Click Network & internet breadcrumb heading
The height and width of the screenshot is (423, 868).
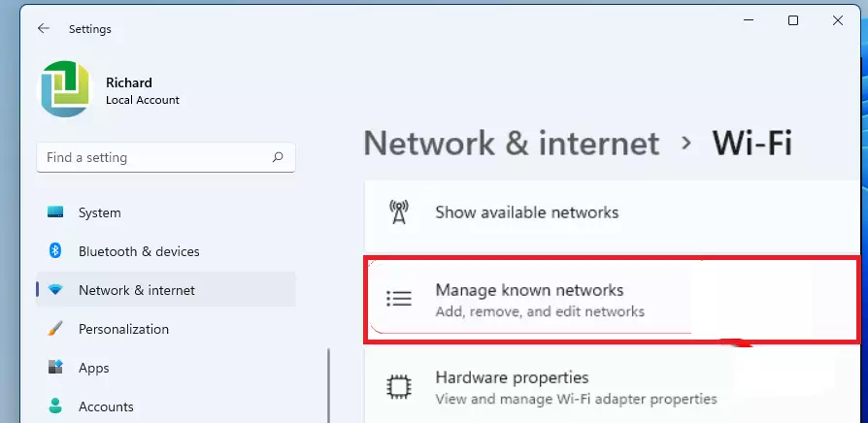point(512,144)
